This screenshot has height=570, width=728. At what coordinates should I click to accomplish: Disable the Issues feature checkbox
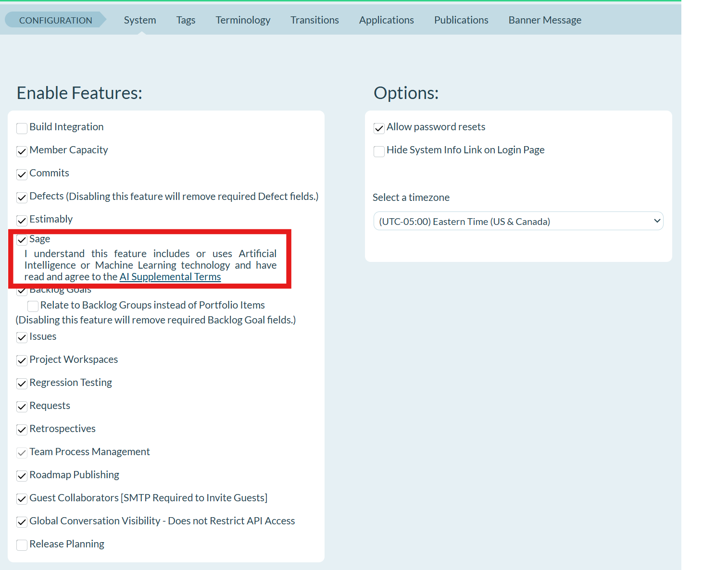pyautogui.click(x=22, y=337)
